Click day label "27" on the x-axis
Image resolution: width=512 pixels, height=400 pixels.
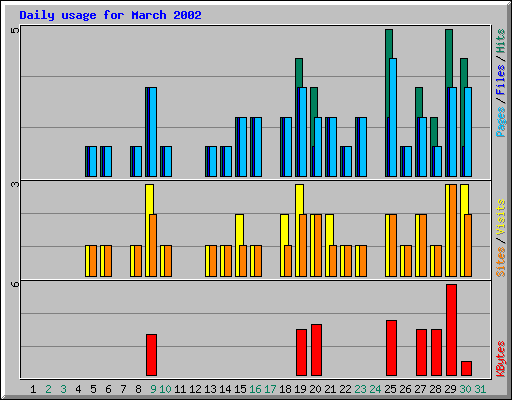tap(420, 389)
